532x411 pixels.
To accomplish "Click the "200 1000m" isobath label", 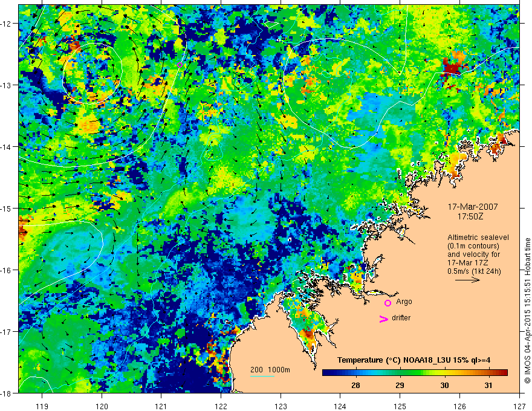I will [270, 370].
